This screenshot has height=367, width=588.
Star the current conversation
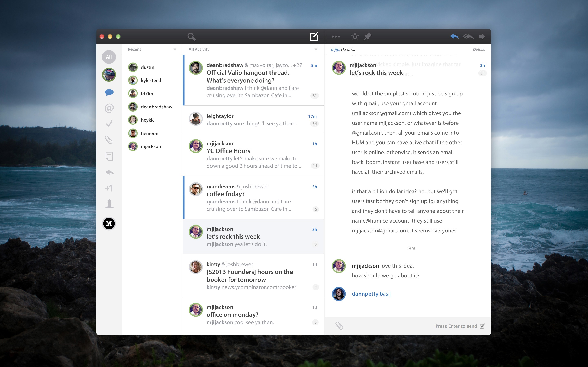(x=355, y=36)
